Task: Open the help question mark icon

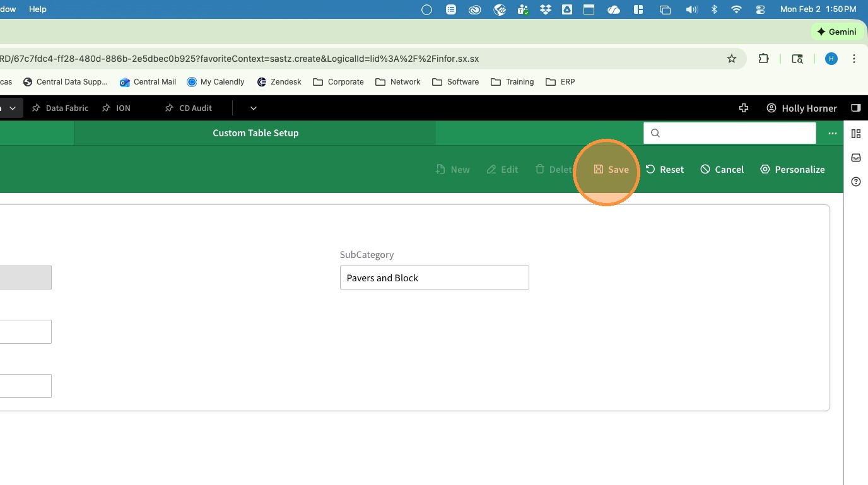Action: pyautogui.click(x=856, y=182)
